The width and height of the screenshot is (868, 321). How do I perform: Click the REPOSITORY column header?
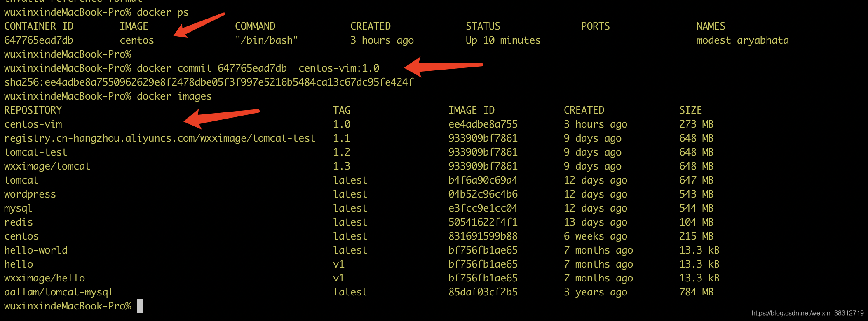pyautogui.click(x=33, y=110)
